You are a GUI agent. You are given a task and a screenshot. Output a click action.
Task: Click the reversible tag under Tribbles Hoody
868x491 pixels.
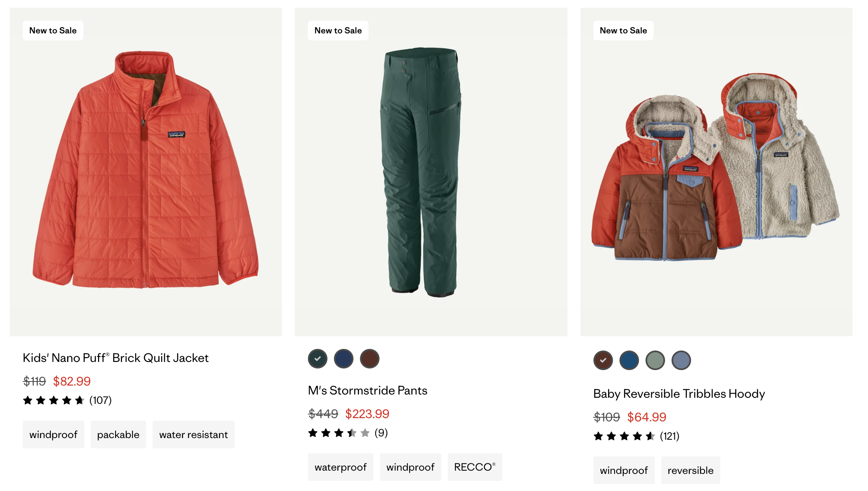tap(691, 470)
